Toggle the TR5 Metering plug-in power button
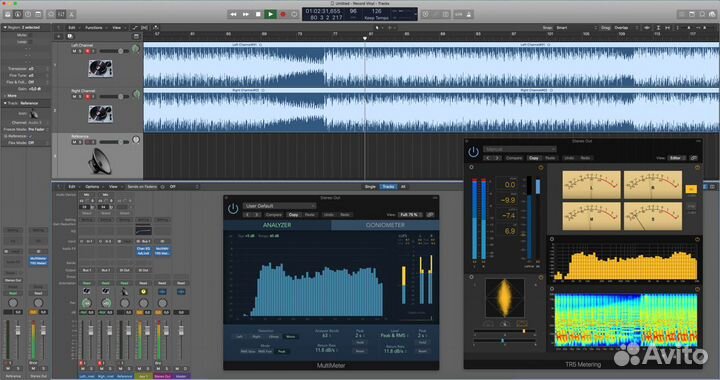 click(473, 151)
